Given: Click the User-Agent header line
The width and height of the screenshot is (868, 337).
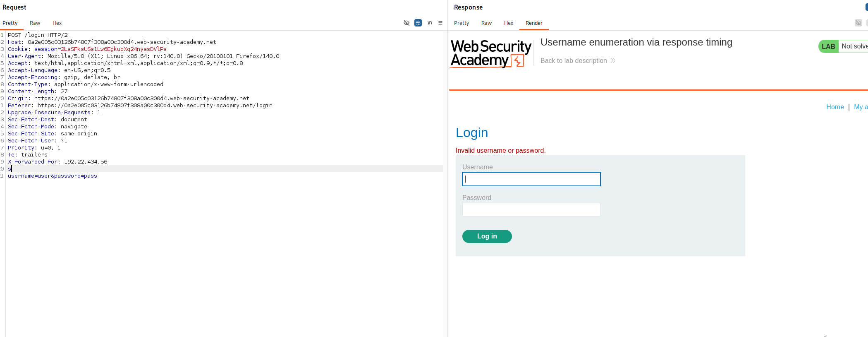Looking at the screenshot, I should (143, 56).
